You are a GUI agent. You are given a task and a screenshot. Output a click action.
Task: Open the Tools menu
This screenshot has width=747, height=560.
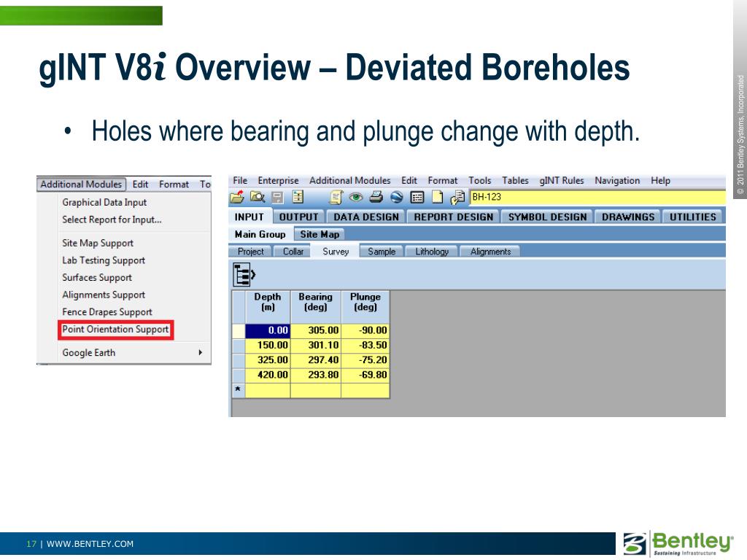[480, 181]
